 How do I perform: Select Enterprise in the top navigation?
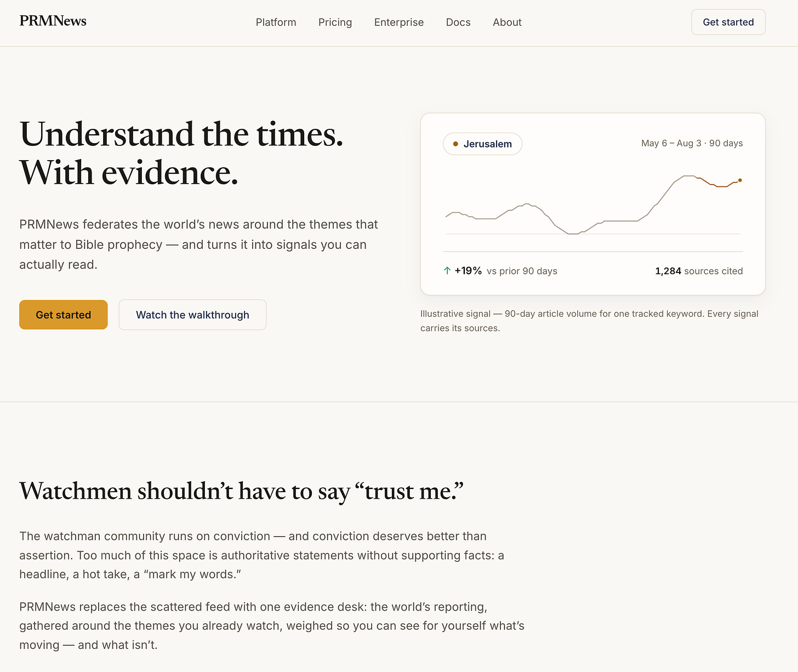398,22
